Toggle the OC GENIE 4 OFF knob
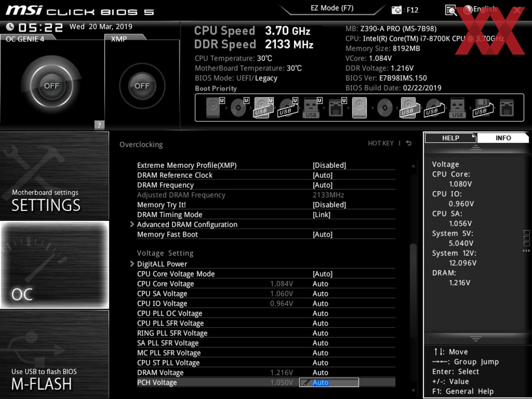The image size is (532, 399). (52, 86)
